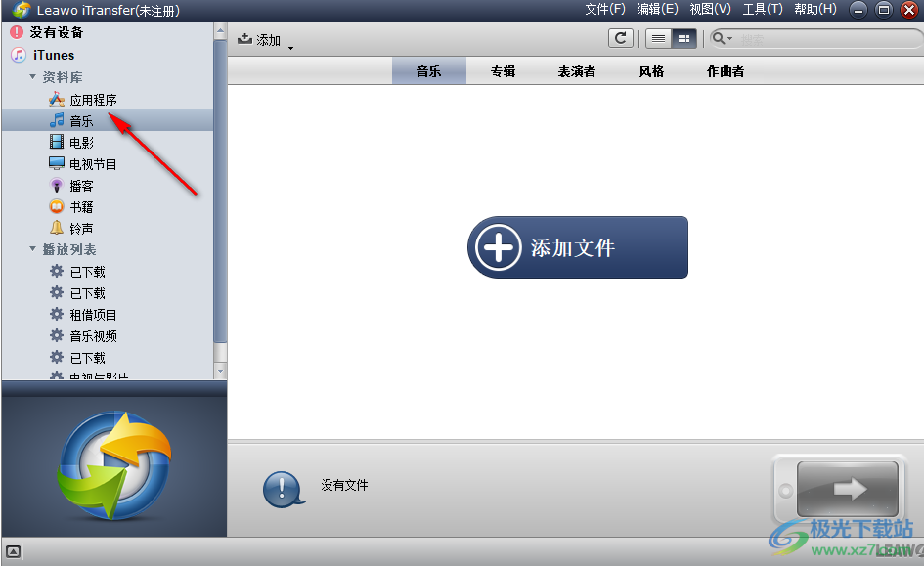Click the Applications (应用程序) icon
The width and height of the screenshot is (924, 566).
click(57, 99)
